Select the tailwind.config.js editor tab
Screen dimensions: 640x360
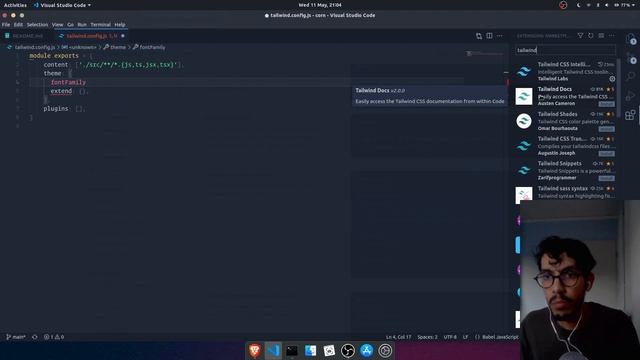click(91, 36)
